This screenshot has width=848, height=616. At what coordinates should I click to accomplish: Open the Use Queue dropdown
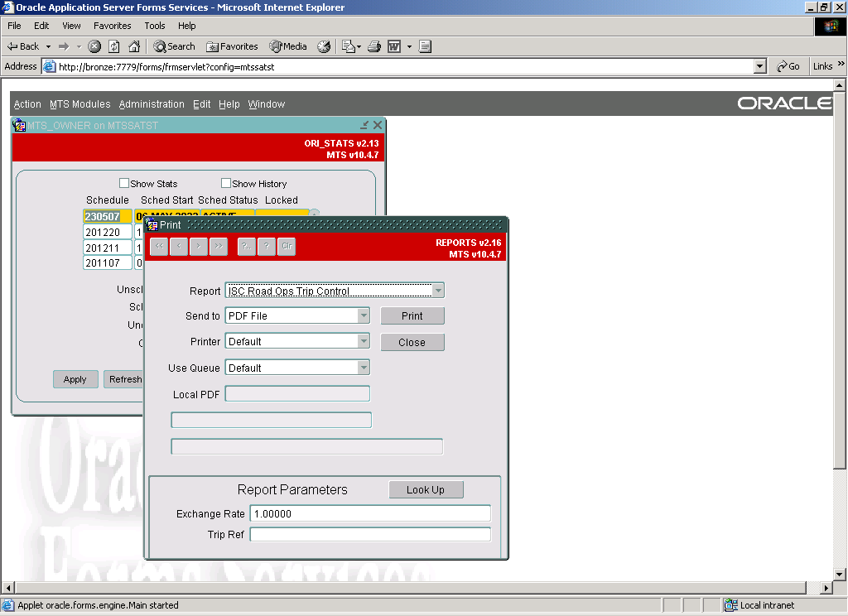pyautogui.click(x=364, y=368)
